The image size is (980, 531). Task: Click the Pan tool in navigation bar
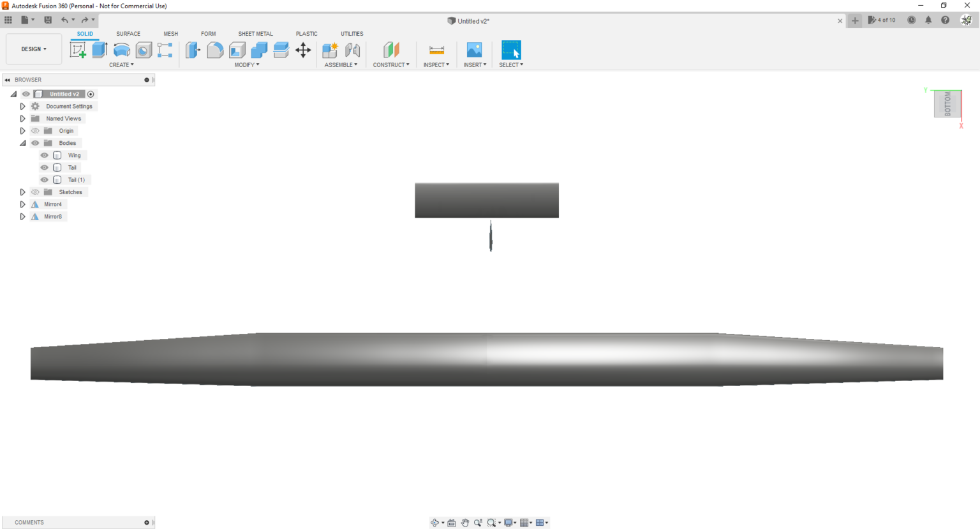(x=464, y=523)
